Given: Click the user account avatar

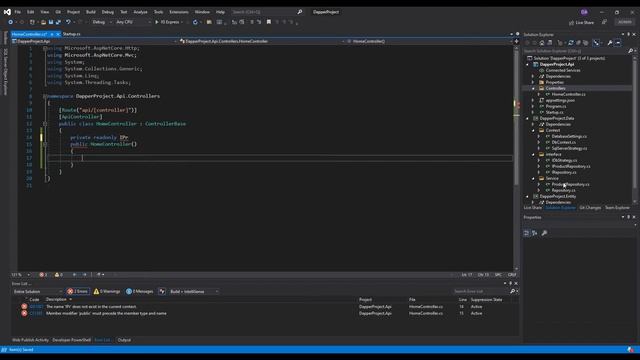Looking at the screenshot, I should pos(584,12).
